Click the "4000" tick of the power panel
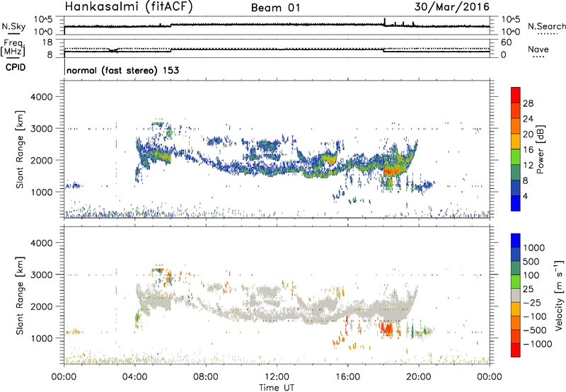The width and height of the screenshot is (566, 392). click(42, 97)
